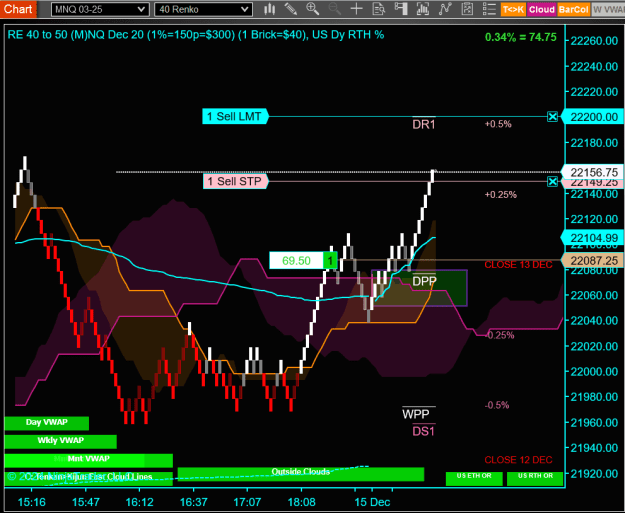Click the 22149.25 stop price marker
Image resolution: width=625 pixels, height=513 pixels.
click(x=593, y=183)
